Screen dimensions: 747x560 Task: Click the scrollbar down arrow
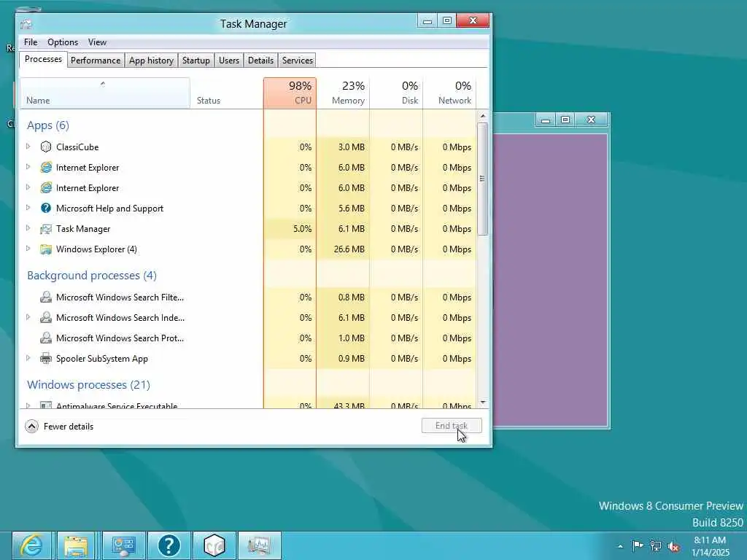click(483, 402)
